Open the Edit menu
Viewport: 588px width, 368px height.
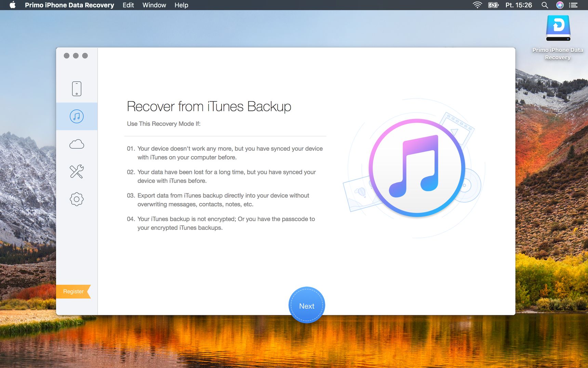coord(128,5)
